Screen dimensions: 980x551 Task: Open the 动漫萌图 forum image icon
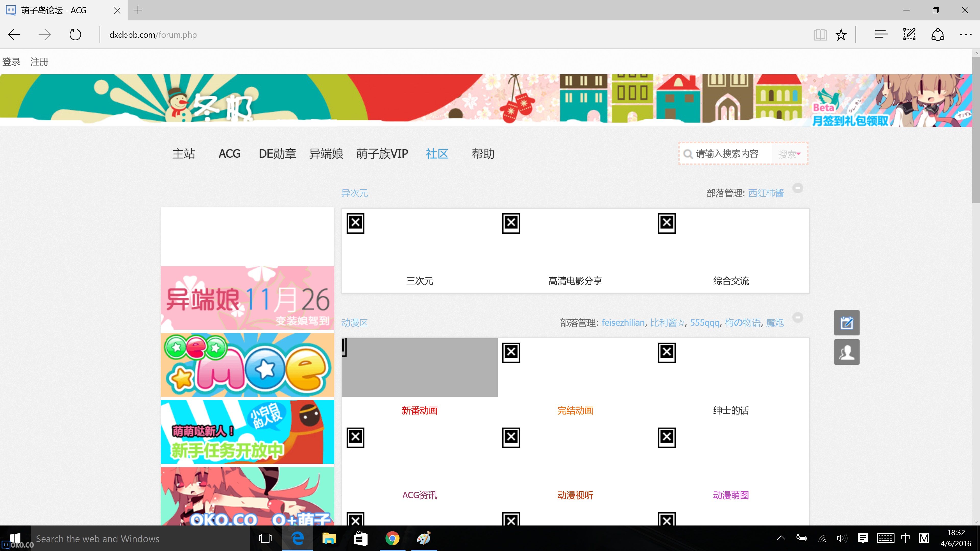(667, 438)
